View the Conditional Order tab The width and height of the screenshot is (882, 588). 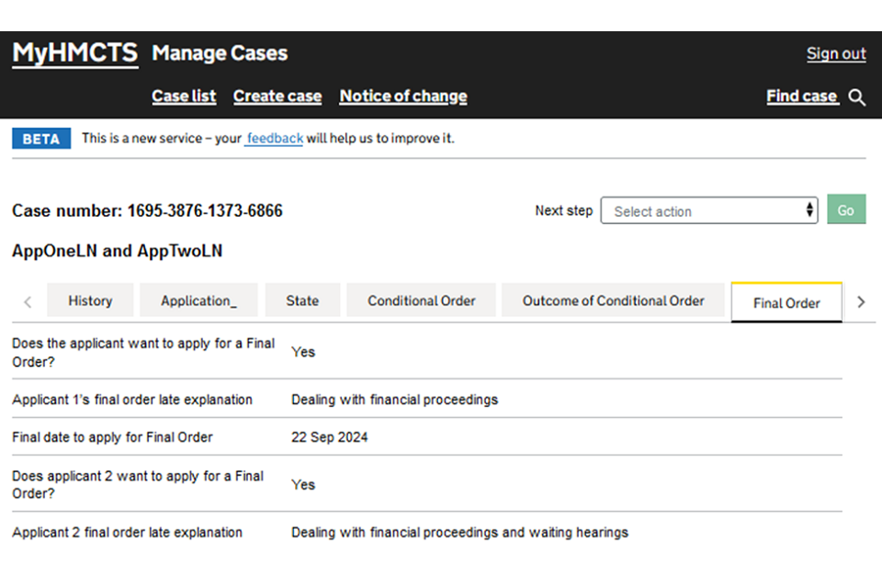click(421, 300)
